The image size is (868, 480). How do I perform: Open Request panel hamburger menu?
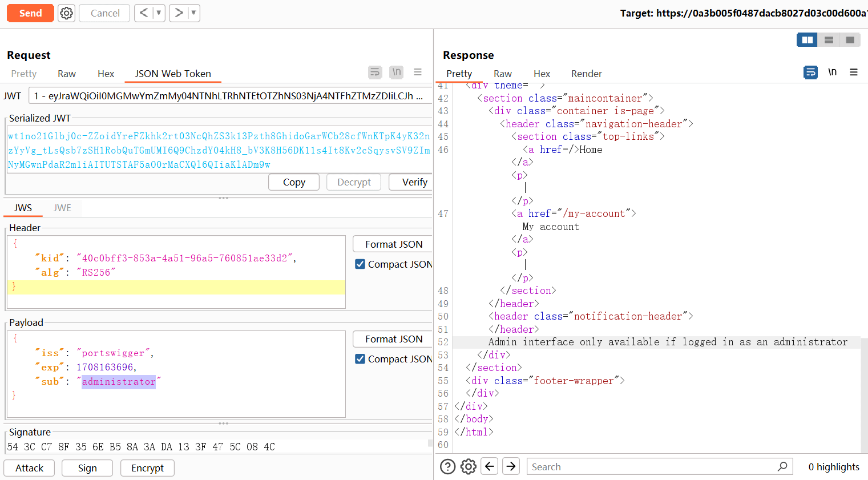418,72
